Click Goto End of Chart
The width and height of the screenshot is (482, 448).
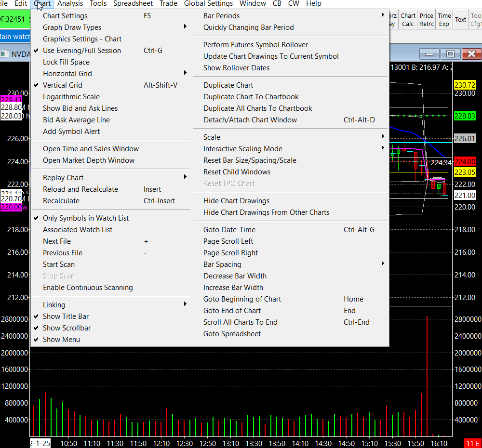click(x=232, y=311)
